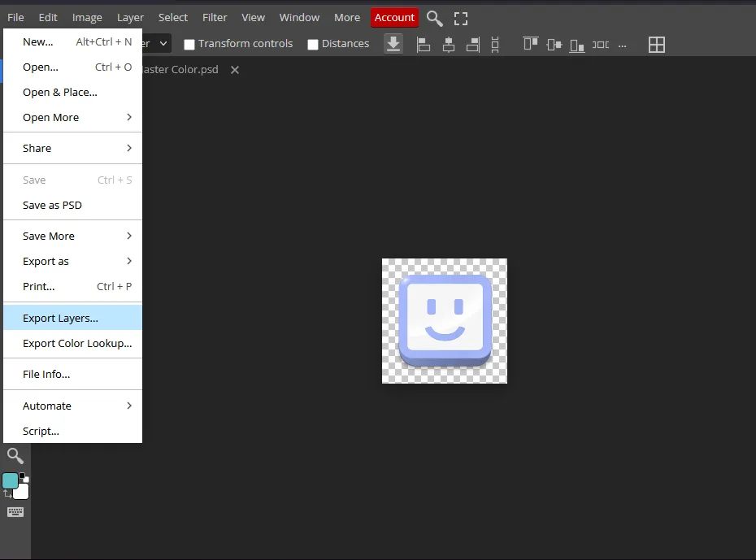Click the search magnifier next to Account
The height and width of the screenshot is (560, 756).
pos(435,18)
